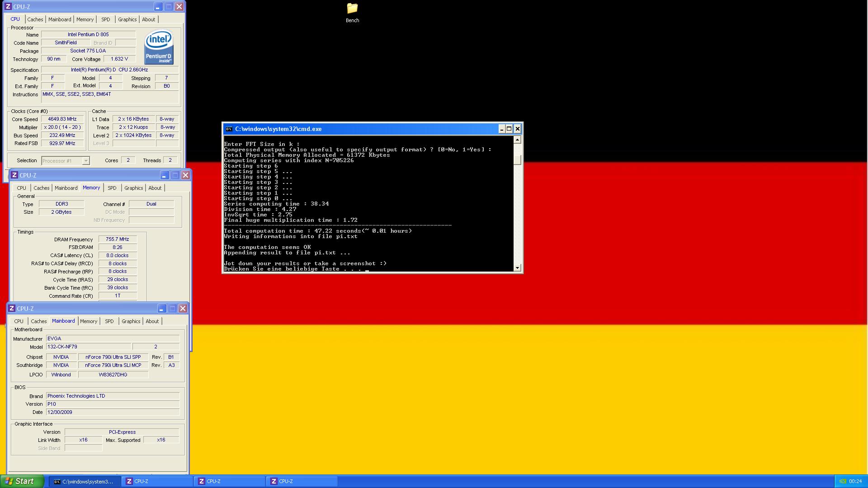868x488 pixels.
Task: Select SPD tab in Memory CPU-Z window
Action: pyautogui.click(x=112, y=188)
